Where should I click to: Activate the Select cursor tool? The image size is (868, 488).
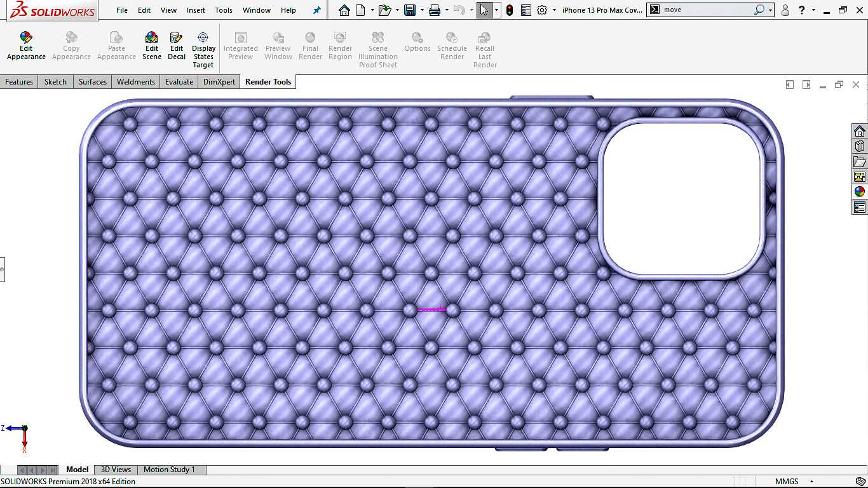(x=484, y=10)
